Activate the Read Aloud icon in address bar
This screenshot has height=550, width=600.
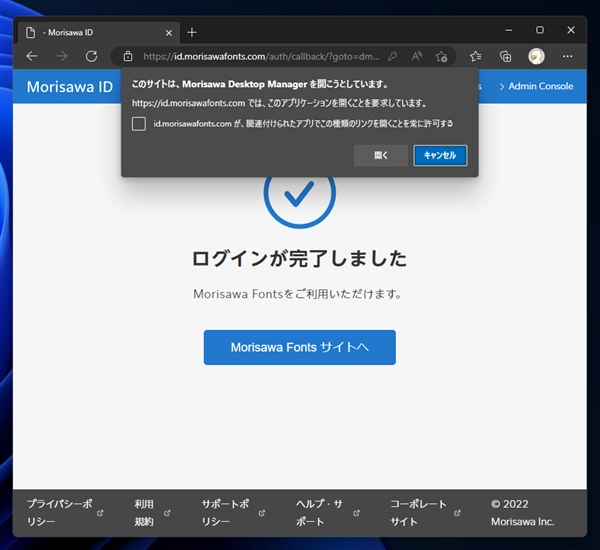pos(417,57)
